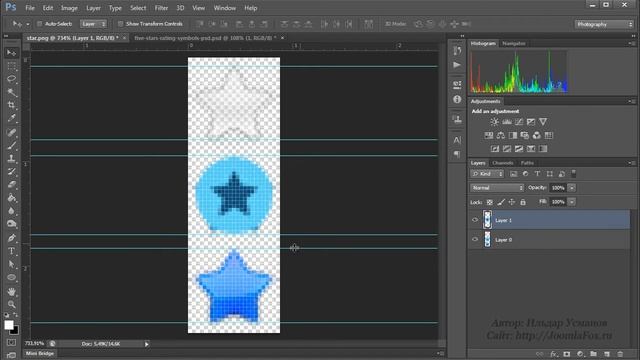The height and width of the screenshot is (360, 640).
Task: Add a Levels adjustment
Action: (507, 122)
